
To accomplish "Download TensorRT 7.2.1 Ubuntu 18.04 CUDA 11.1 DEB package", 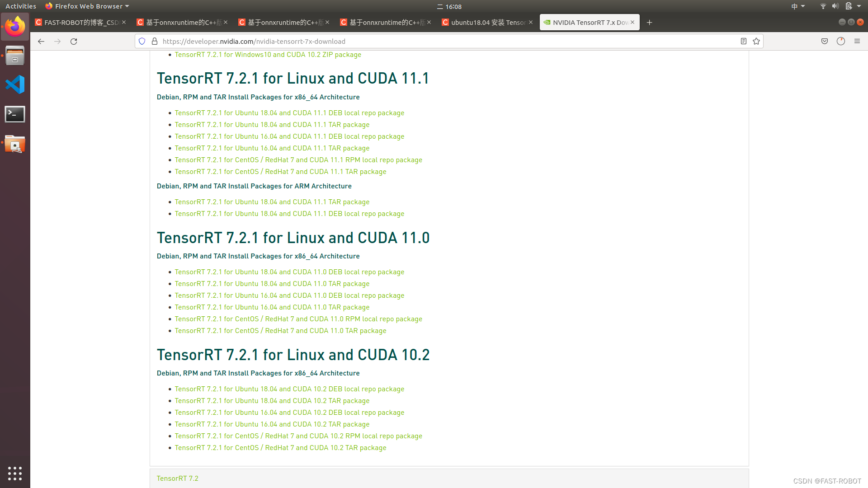I will point(289,113).
